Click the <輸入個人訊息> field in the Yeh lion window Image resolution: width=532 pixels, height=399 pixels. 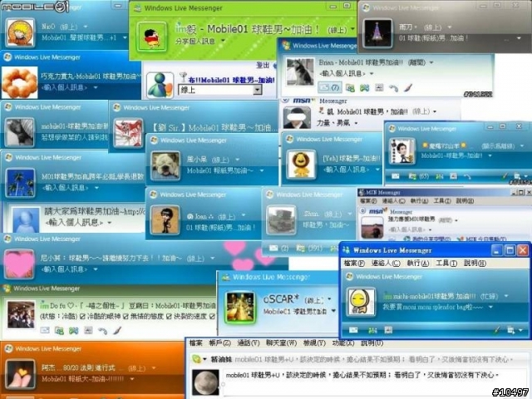tap(346, 170)
